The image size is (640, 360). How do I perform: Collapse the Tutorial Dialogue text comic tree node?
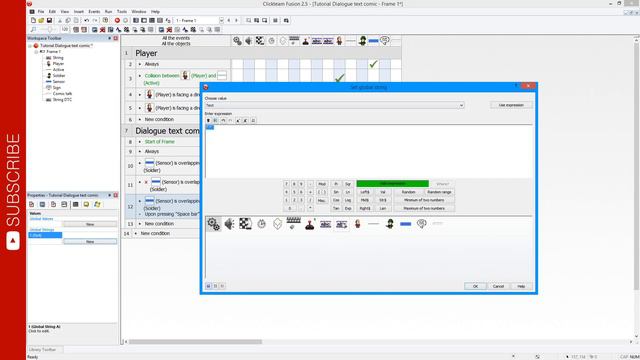[x=30, y=46]
